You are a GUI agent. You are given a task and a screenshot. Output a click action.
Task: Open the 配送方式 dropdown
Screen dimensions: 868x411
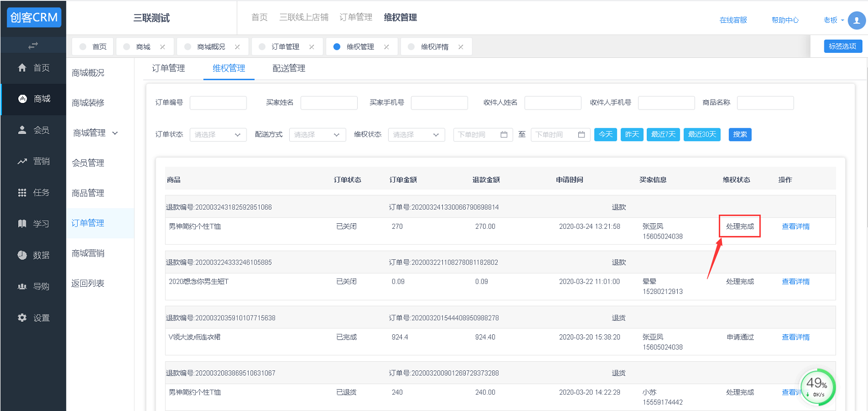[317, 134]
